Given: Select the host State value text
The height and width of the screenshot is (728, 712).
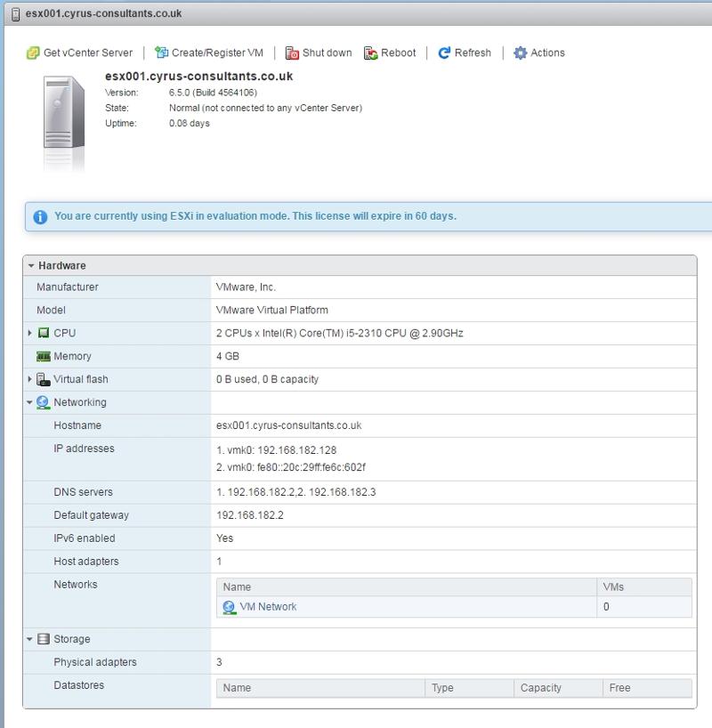Looking at the screenshot, I should click(x=265, y=108).
